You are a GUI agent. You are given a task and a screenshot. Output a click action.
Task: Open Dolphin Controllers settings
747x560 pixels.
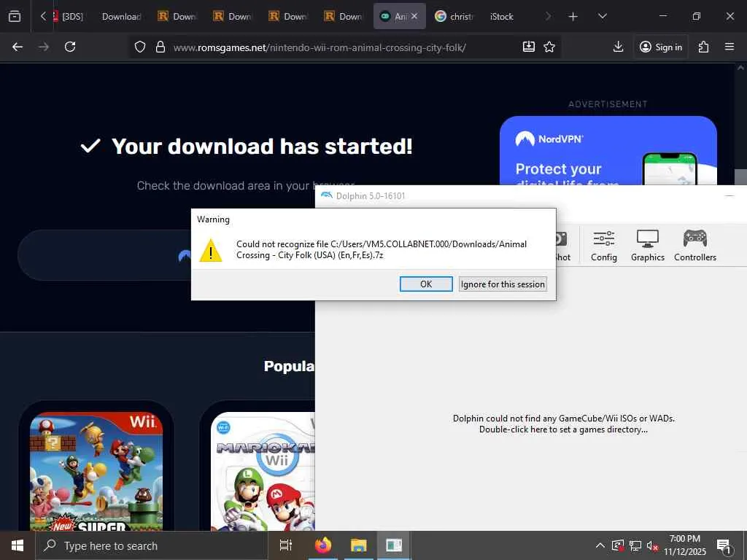695,246
